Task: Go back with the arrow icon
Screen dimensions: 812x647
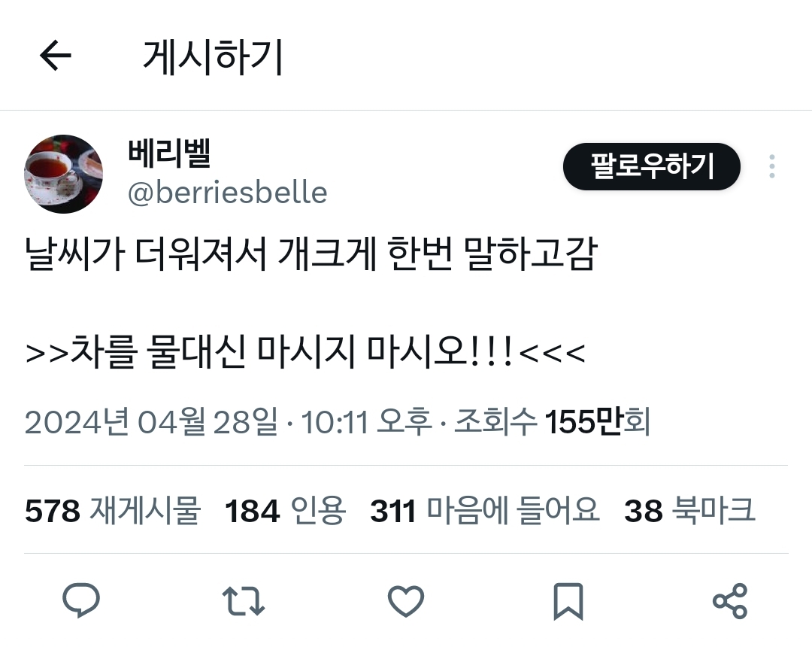Action: click(56, 56)
